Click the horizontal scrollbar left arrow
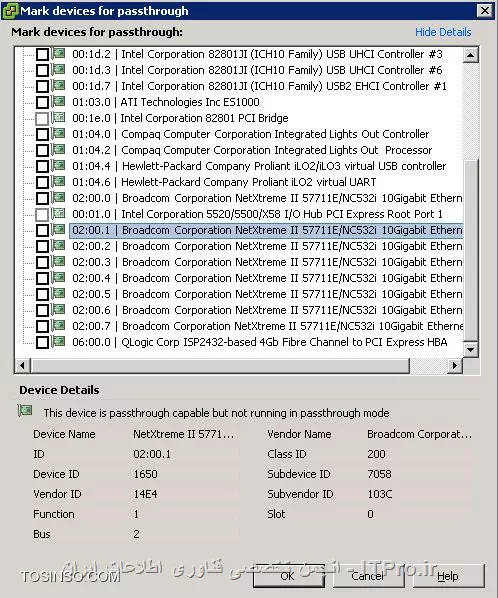The image size is (498, 598). [x=23, y=365]
